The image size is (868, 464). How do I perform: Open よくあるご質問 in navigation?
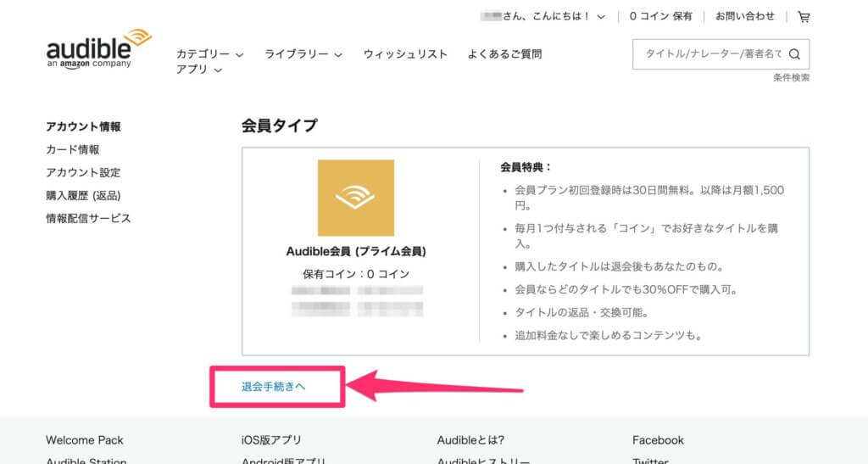coord(504,54)
